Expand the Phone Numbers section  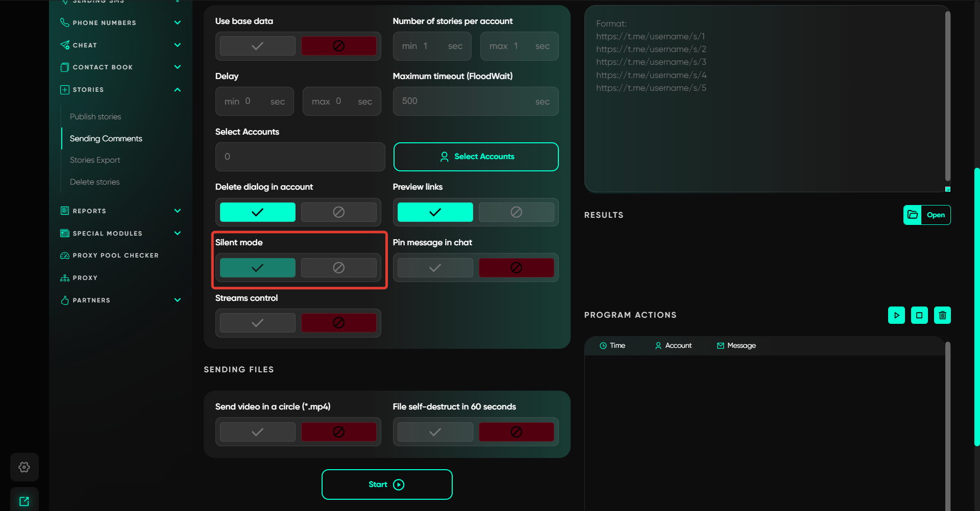tap(177, 22)
